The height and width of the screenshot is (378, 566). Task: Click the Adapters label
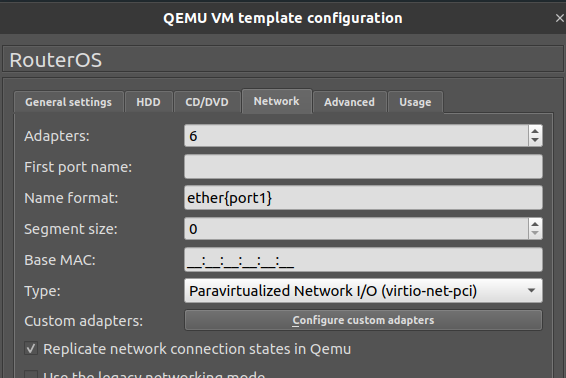[x=57, y=136]
